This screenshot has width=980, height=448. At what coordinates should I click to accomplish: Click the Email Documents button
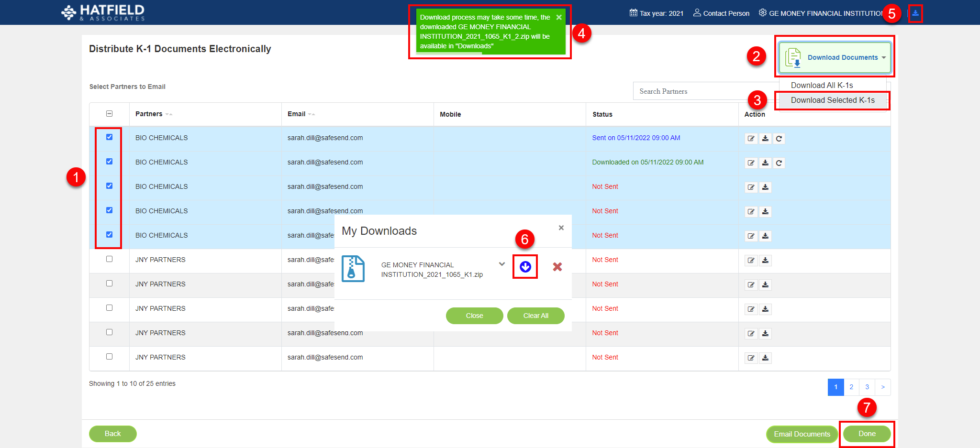pos(802,434)
